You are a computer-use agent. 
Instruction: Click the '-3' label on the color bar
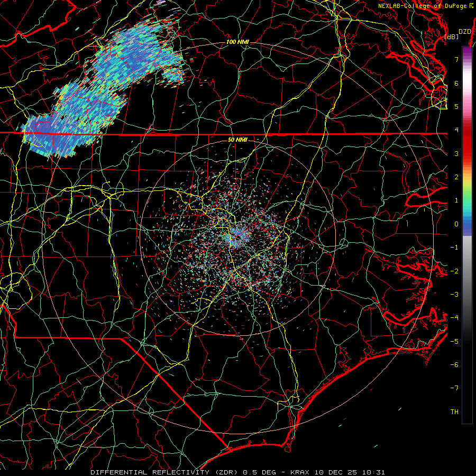[x=454, y=294]
